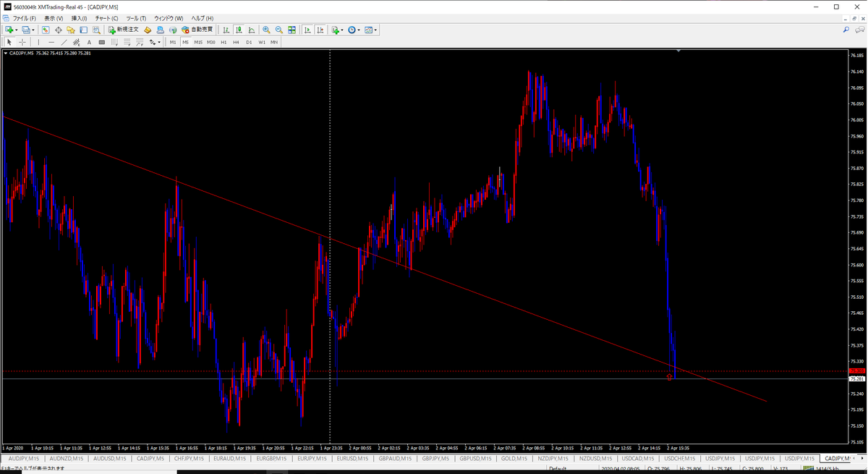
Task: Open the Strategy Tester magnifier icon
Action: coord(96,30)
